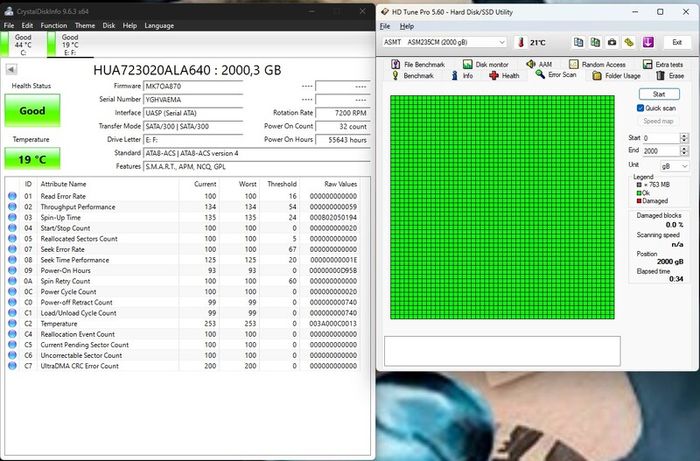The height and width of the screenshot is (461, 700).
Task: Click the Power On Hours 55643 hours field
Action: pos(343,140)
